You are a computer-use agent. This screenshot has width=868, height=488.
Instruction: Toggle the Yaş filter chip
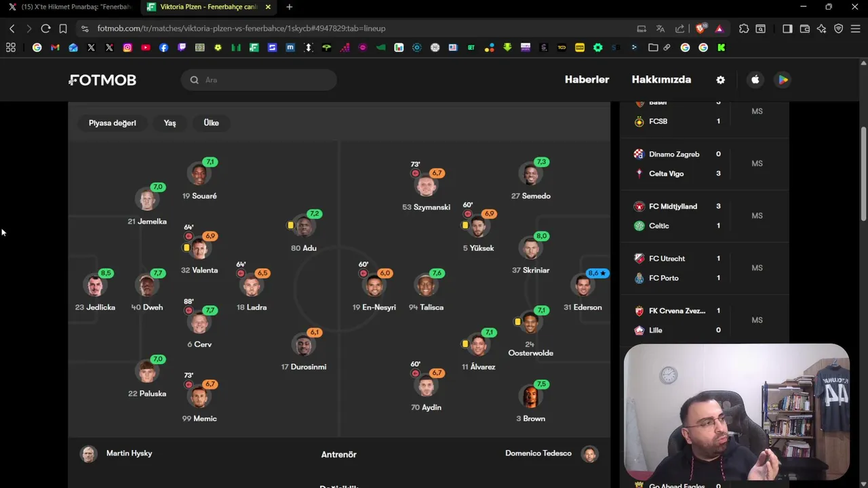pos(170,123)
